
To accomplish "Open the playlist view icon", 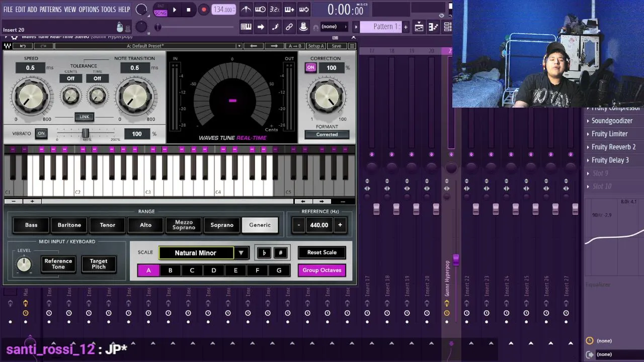I will tap(419, 27).
